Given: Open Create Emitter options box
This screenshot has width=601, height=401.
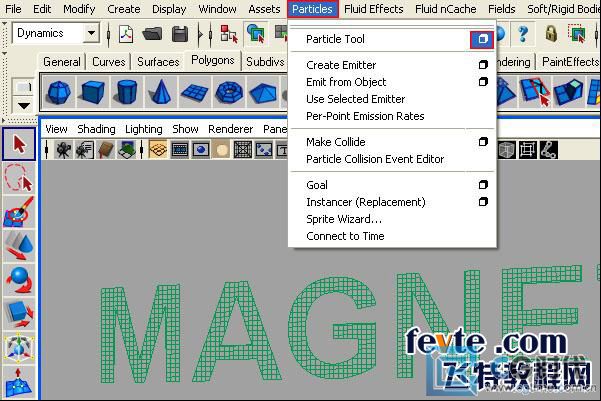Looking at the screenshot, I should tap(483, 65).
